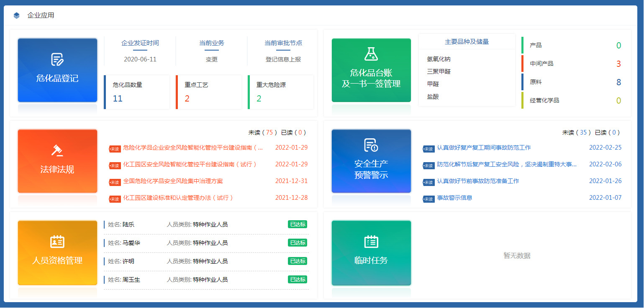Click the 主要品种及储量 header

[467, 42]
